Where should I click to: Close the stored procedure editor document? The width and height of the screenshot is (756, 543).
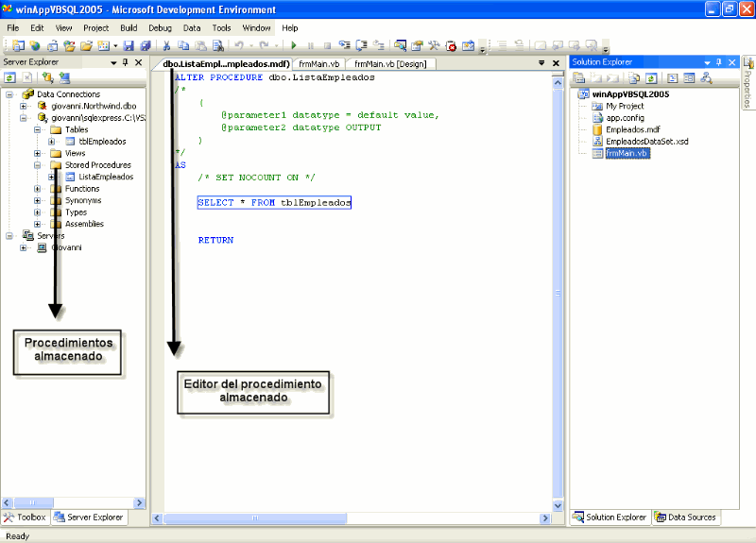pos(556,63)
